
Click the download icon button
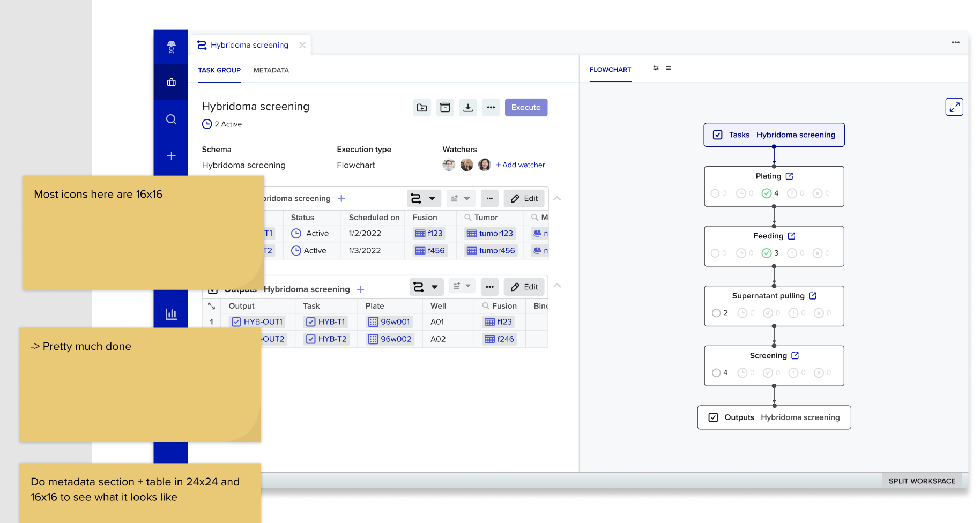[x=468, y=108]
